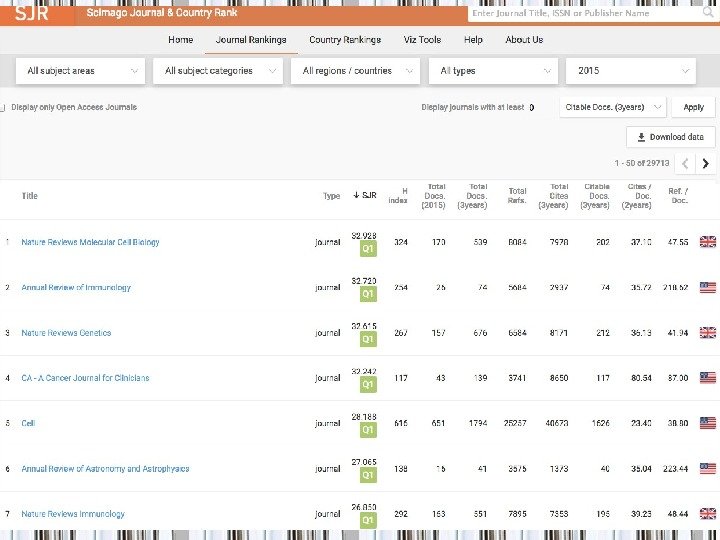Click Q1 badge for Nature Reviews Molecular Cell Biology
Screen dimensions: 720x540
coord(368,249)
